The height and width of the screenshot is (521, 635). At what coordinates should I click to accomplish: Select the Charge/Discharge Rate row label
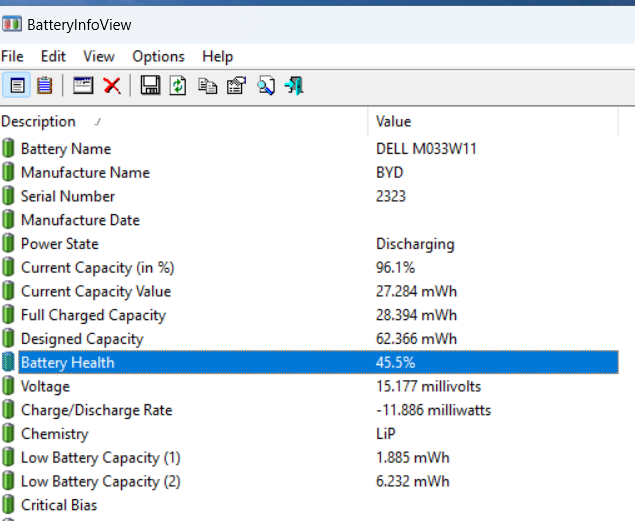97,410
